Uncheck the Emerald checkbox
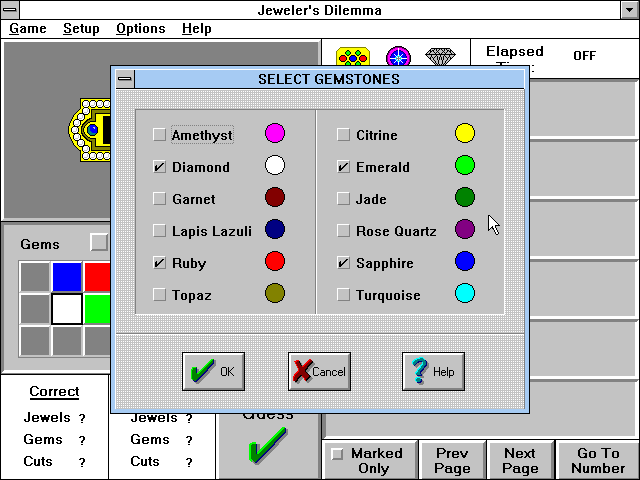Screen dimensions: 640x480 (x=343, y=167)
